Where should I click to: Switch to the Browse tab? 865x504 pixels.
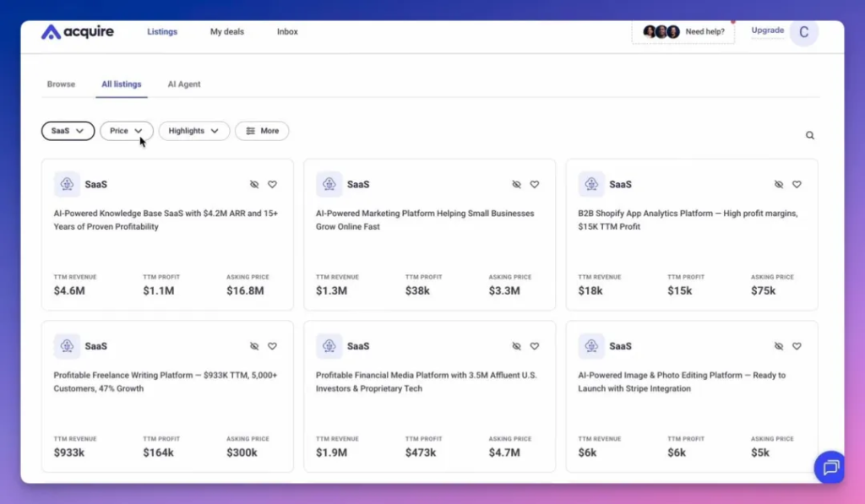[61, 84]
